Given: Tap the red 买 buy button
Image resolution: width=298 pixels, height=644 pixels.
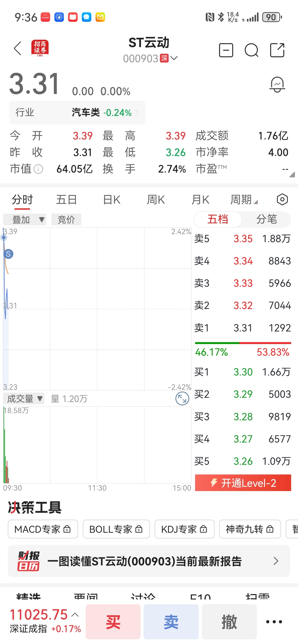Looking at the screenshot, I should (x=113, y=622).
